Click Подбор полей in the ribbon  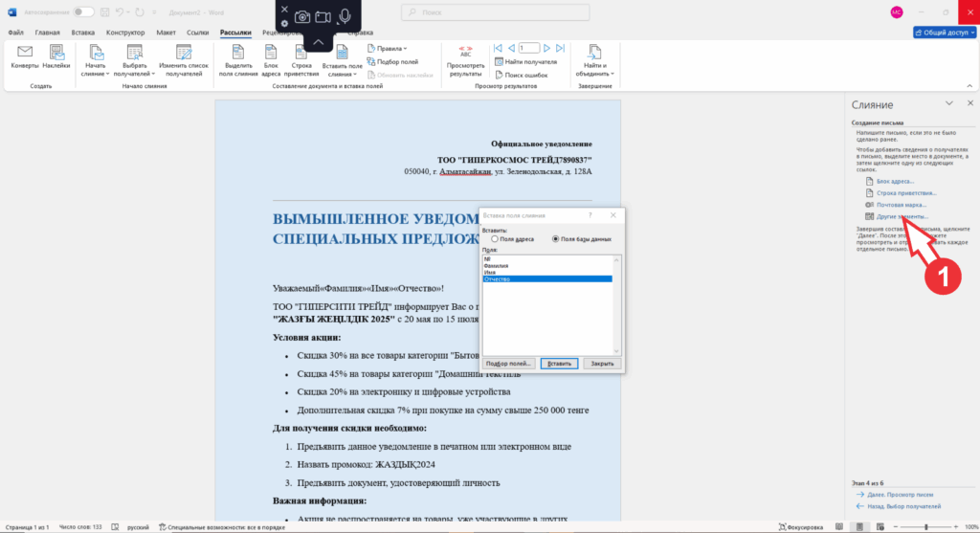(392, 62)
